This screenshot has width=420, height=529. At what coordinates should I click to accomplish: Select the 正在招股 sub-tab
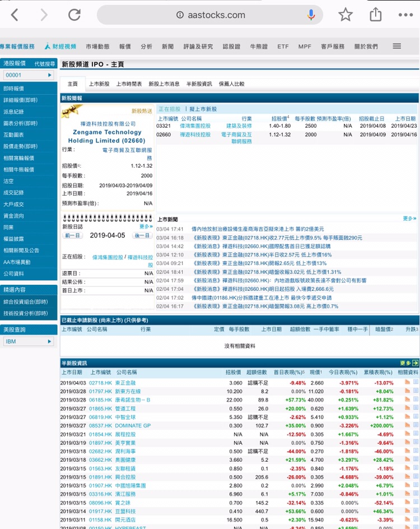coord(170,109)
